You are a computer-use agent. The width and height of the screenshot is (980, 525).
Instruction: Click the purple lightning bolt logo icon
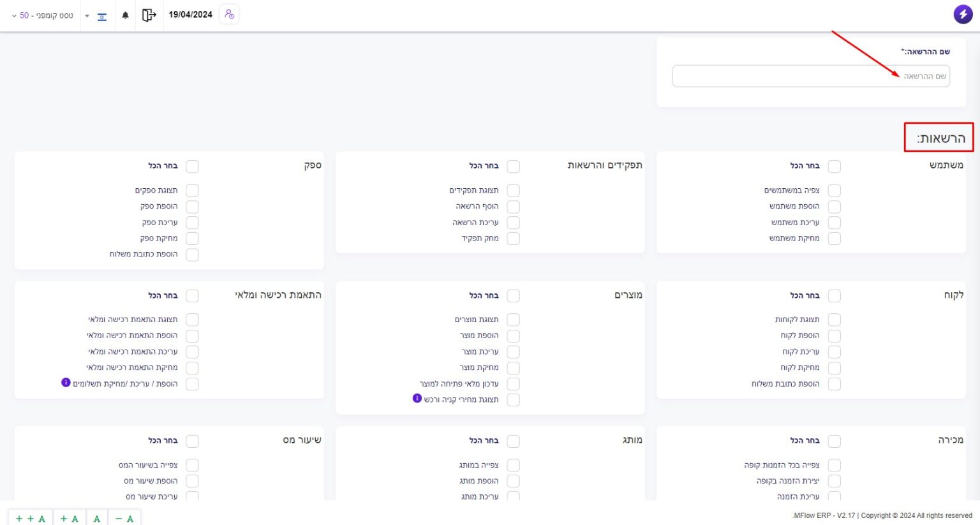click(x=963, y=14)
